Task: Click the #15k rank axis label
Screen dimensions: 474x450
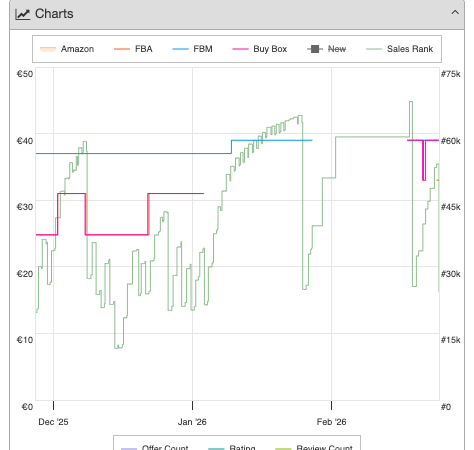Action: point(451,340)
